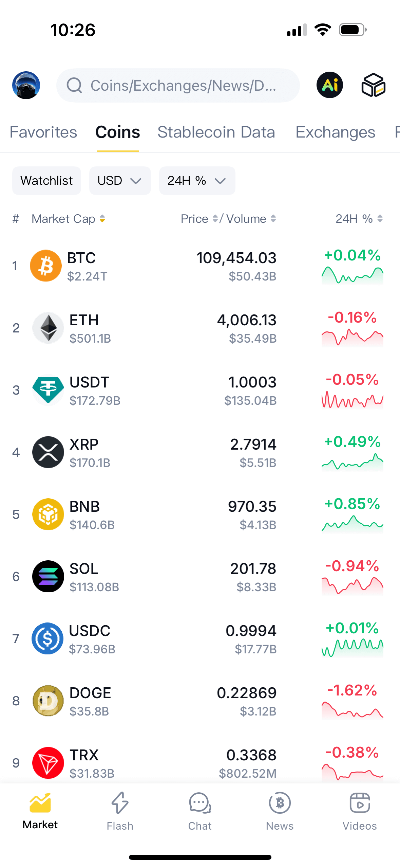Open the AI assistant icon
Image resolution: width=400 pixels, height=868 pixels.
329,85
